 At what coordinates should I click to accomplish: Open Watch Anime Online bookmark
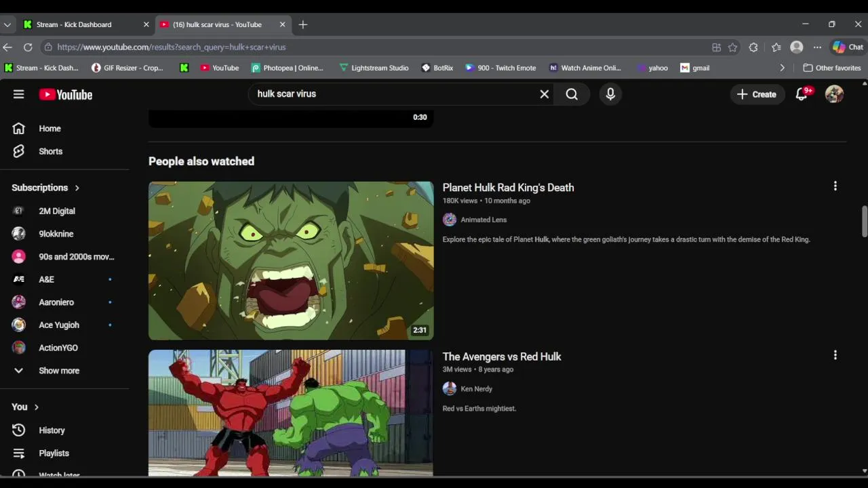(585, 68)
